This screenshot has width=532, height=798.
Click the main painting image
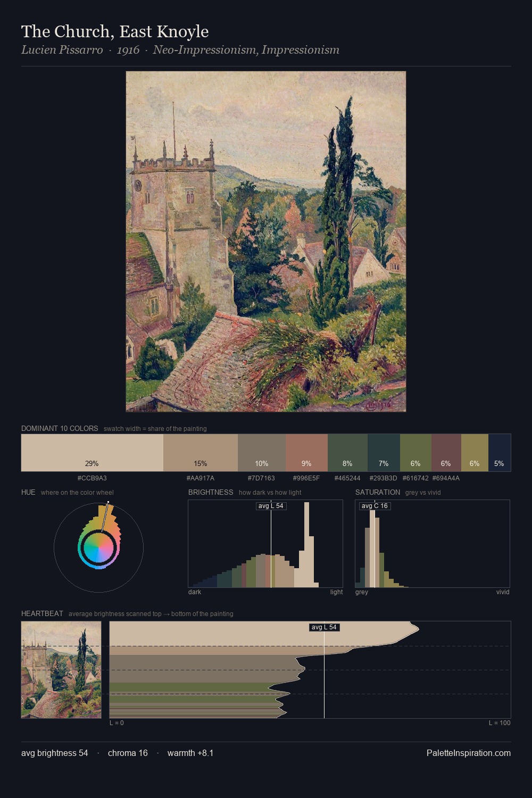pos(266,242)
